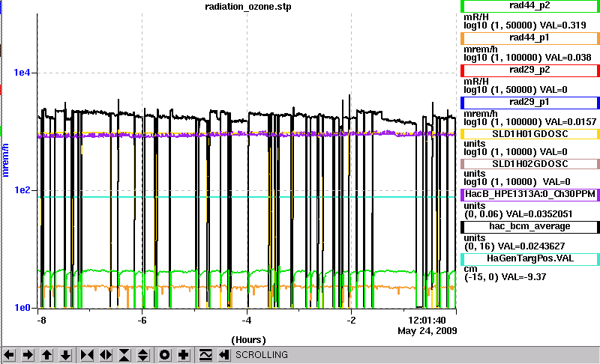Pan the graph right with the right arrow button
Image resolution: width=600 pixels, height=364 pixels.
[x=28, y=355]
